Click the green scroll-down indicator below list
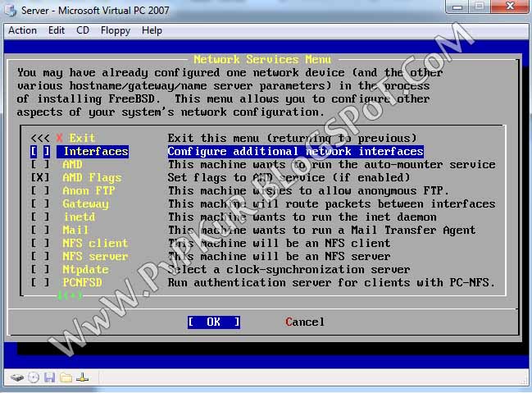The height and width of the screenshot is (393, 532). pyautogui.click(x=70, y=295)
